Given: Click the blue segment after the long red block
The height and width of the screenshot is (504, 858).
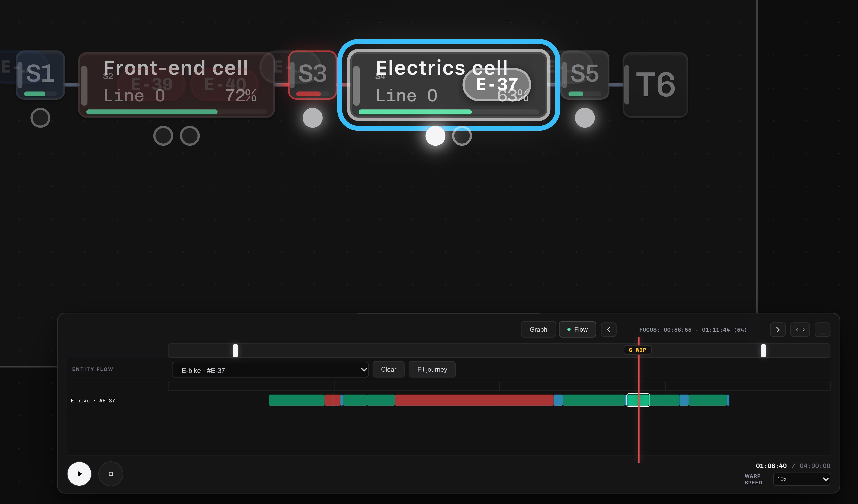Looking at the screenshot, I should coord(558,400).
